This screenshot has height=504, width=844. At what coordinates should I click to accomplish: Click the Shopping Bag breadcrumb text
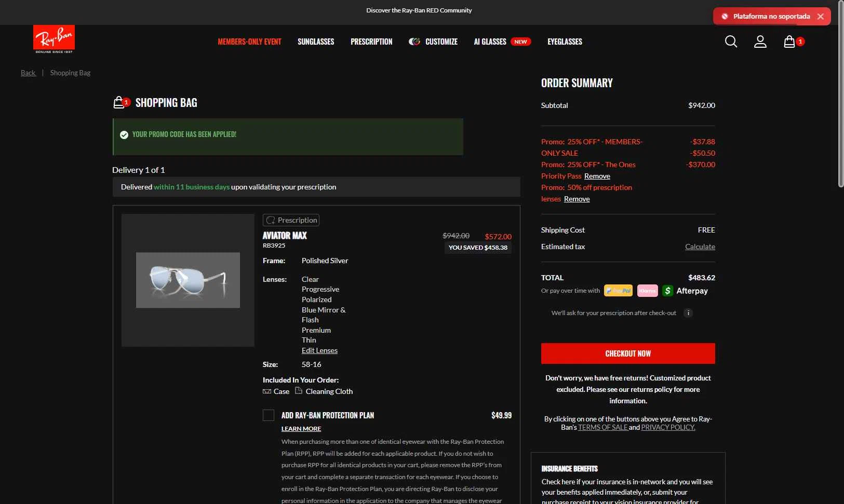click(x=70, y=73)
